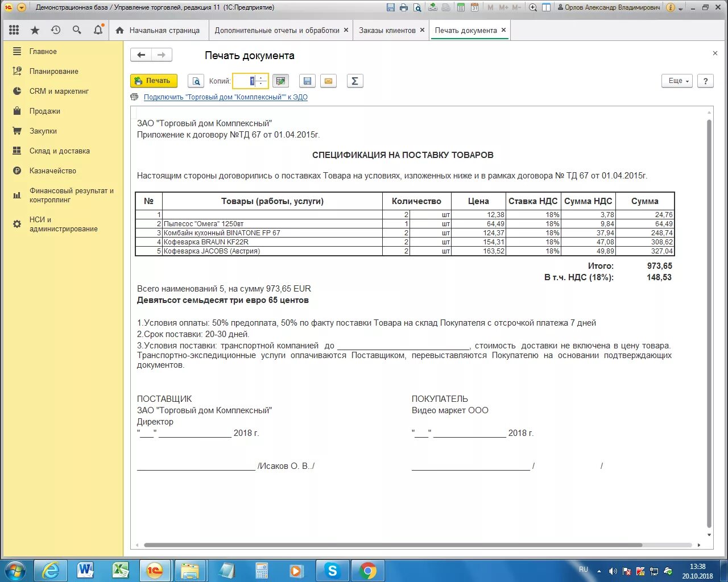Open 1C application menu dropdown arrow

[x=22, y=7]
